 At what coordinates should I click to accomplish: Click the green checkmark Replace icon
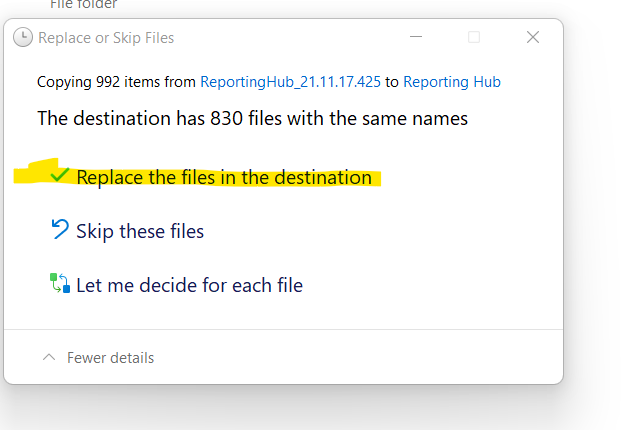60,175
